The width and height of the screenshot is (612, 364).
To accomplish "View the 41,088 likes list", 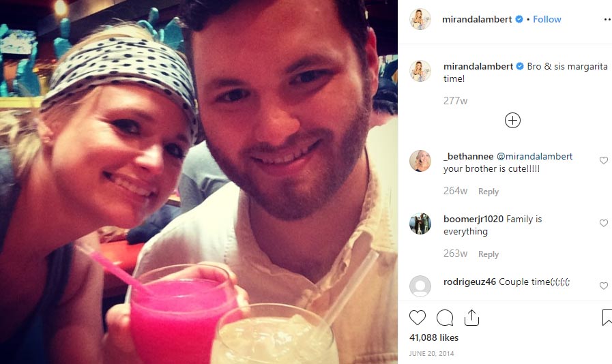I will click(x=434, y=337).
